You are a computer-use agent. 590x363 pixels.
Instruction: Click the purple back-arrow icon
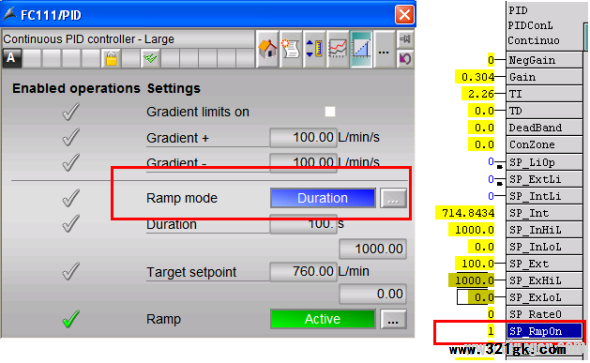[x=405, y=58]
